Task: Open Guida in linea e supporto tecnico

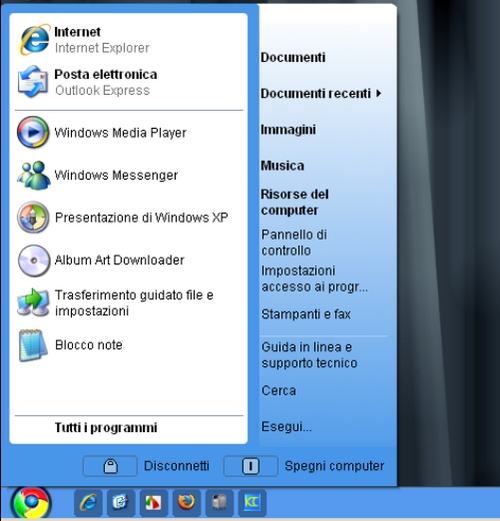Action: (x=309, y=355)
